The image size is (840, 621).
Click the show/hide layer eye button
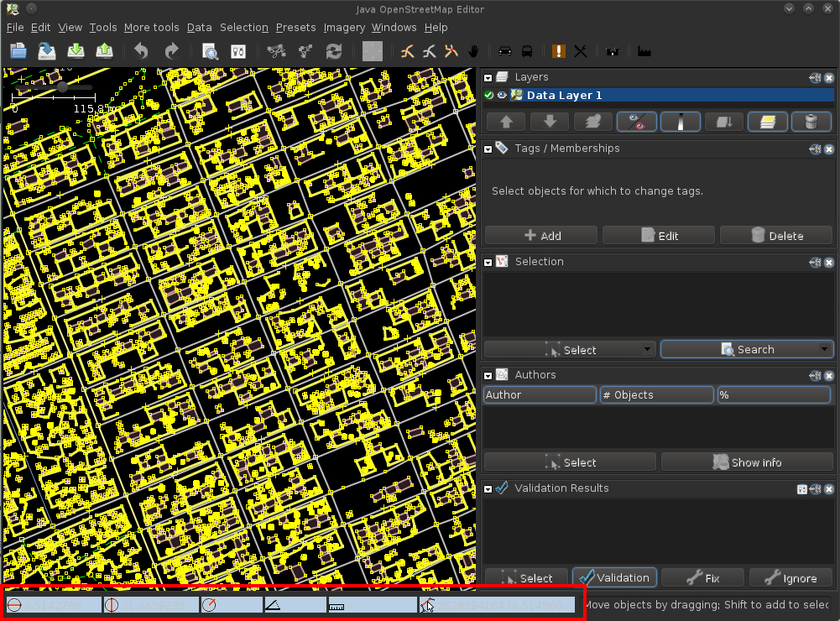tap(637, 122)
